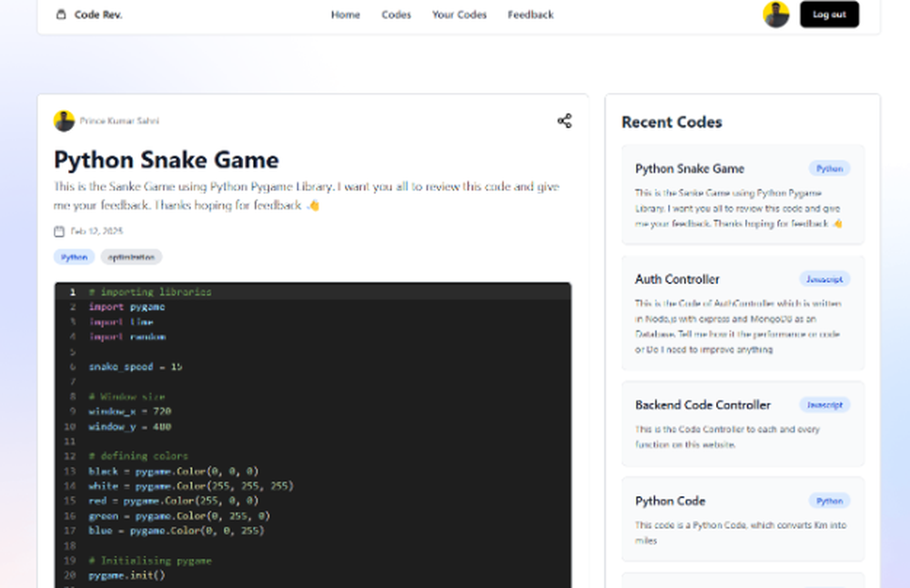Click Javascript badge on Backend Code Controller
The height and width of the screenshot is (588, 910).
[824, 404]
